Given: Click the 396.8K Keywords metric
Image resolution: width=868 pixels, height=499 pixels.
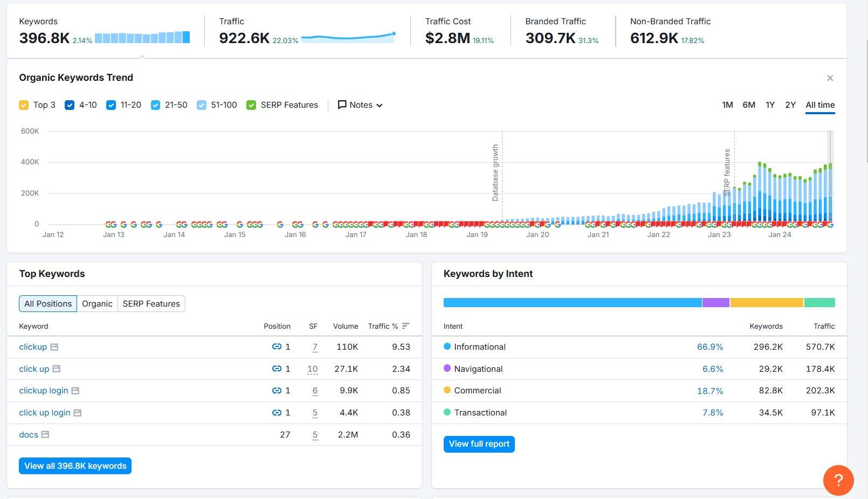Looking at the screenshot, I should pos(44,38).
